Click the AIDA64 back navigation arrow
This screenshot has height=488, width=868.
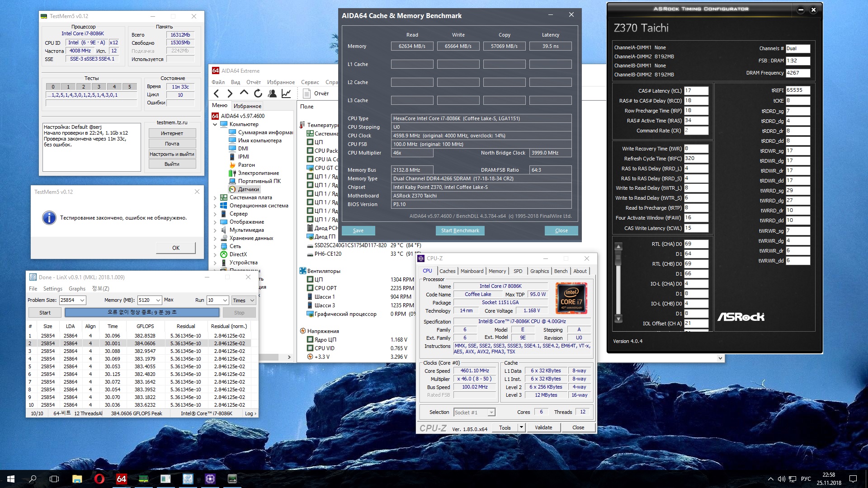click(217, 94)
